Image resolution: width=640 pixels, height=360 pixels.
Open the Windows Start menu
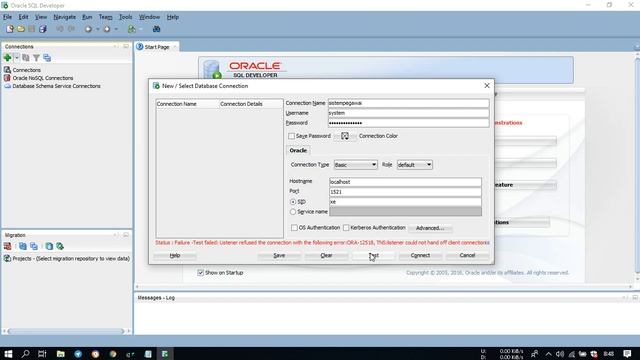[8, 353]
